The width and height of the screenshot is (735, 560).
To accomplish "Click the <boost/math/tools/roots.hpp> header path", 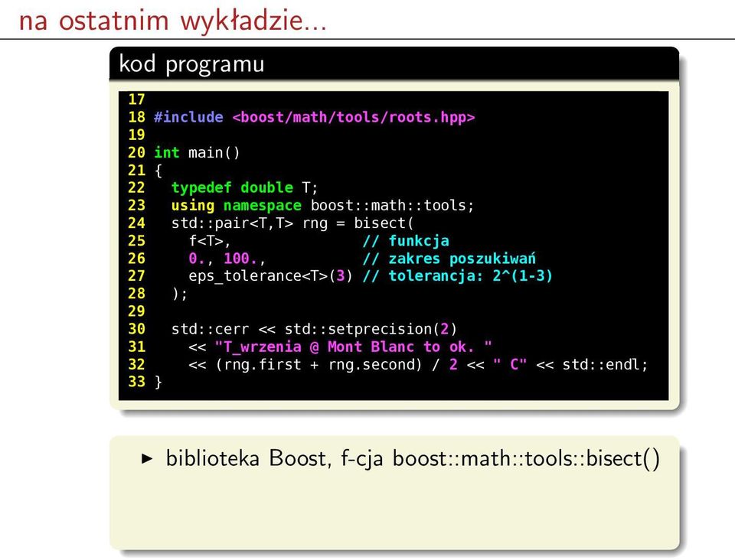I will [x=354, y=117].
